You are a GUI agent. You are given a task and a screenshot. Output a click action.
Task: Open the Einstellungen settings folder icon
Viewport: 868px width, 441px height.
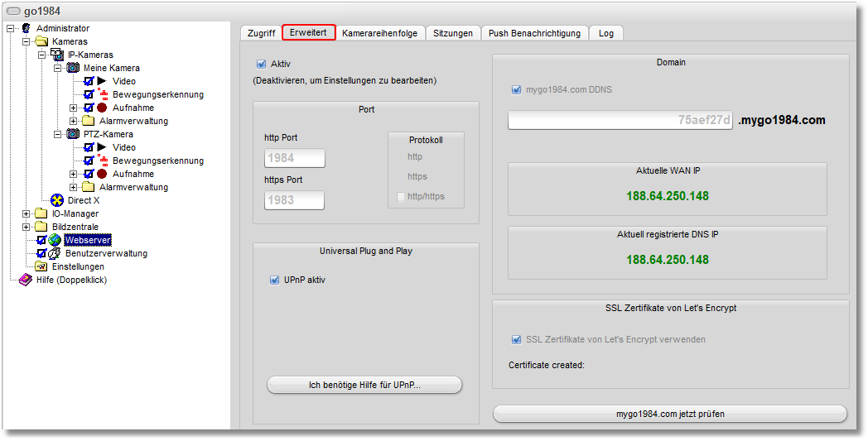click(x=41, y=266)
